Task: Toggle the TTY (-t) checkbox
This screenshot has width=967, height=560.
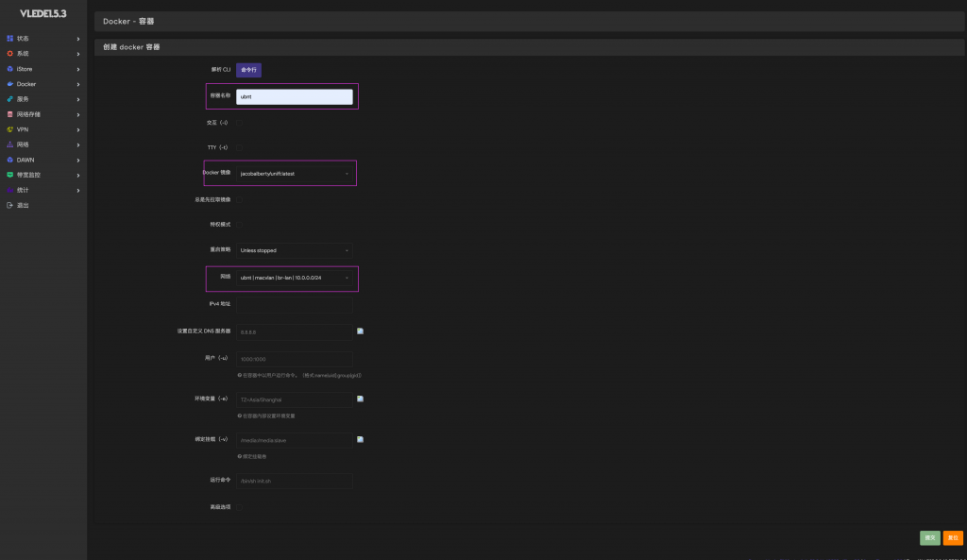Action: coord(239,147)
